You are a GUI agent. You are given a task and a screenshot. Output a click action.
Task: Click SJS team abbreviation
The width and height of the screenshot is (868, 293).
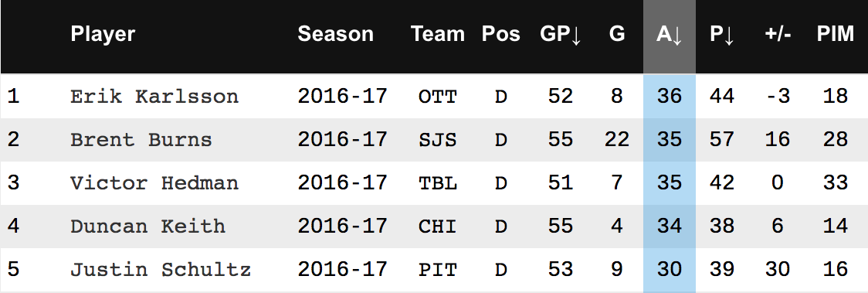(438, 140)
